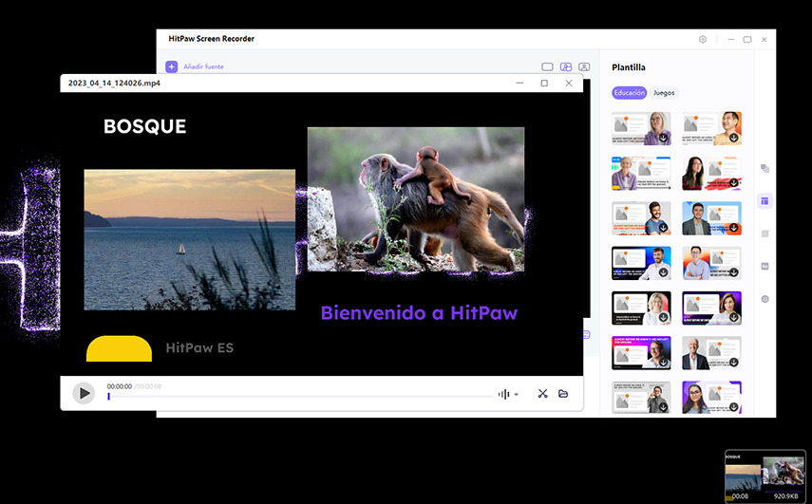Select woman with glasses purple circle template

(711, 398)
